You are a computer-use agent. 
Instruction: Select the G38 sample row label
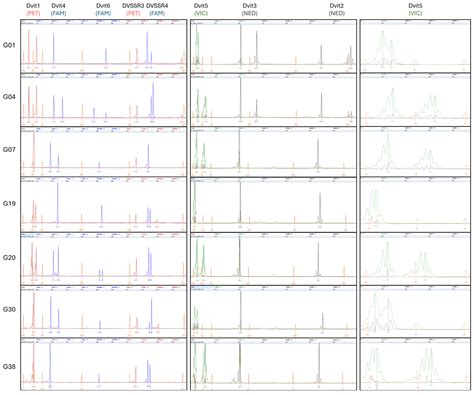pyautogui.click(x=9, y=367)
